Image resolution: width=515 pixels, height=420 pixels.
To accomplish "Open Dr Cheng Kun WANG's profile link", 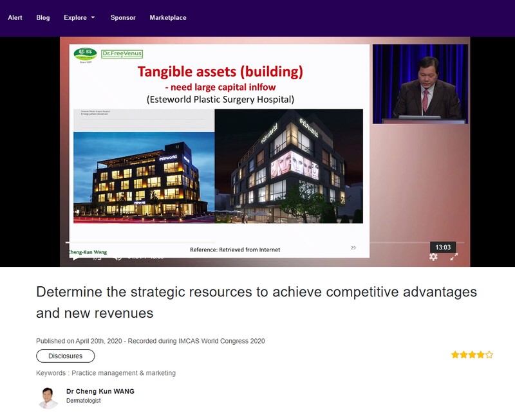I will tap(100, 391).
